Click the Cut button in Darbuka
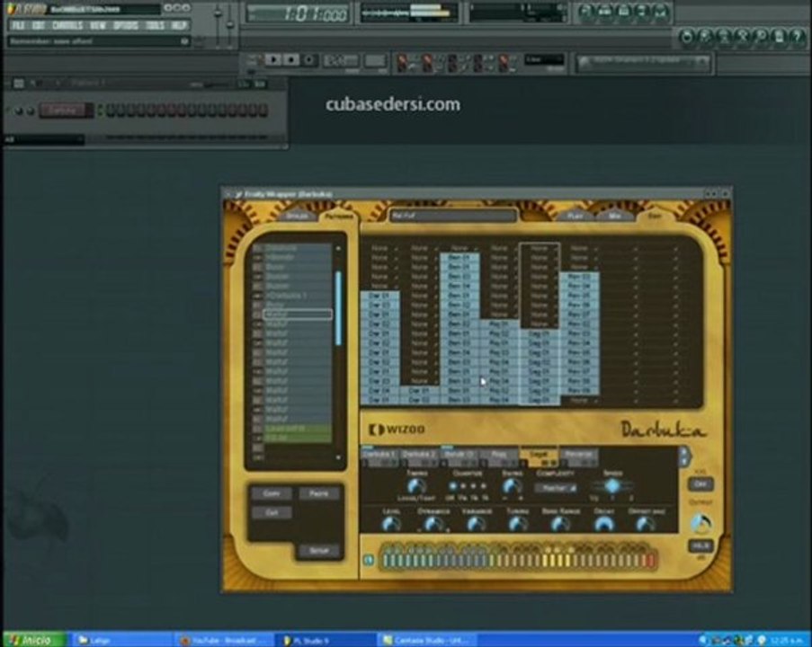The image size is (812, 647). click(x=272, y=512)
